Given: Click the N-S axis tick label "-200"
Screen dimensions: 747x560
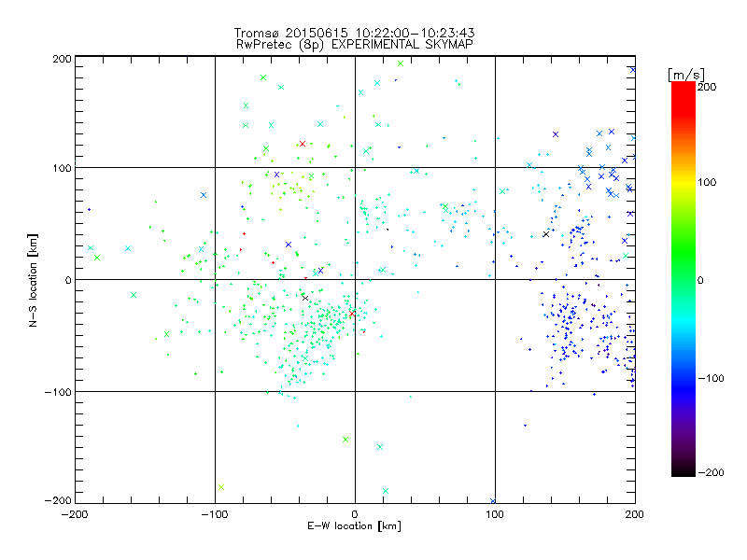Looking at the screenshot, I should coord(58,500).
